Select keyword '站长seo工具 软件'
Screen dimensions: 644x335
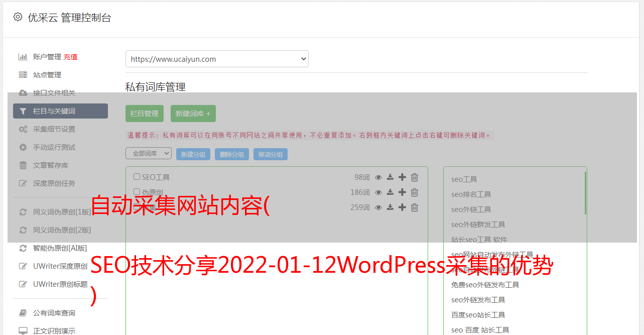tap(479, 240)
